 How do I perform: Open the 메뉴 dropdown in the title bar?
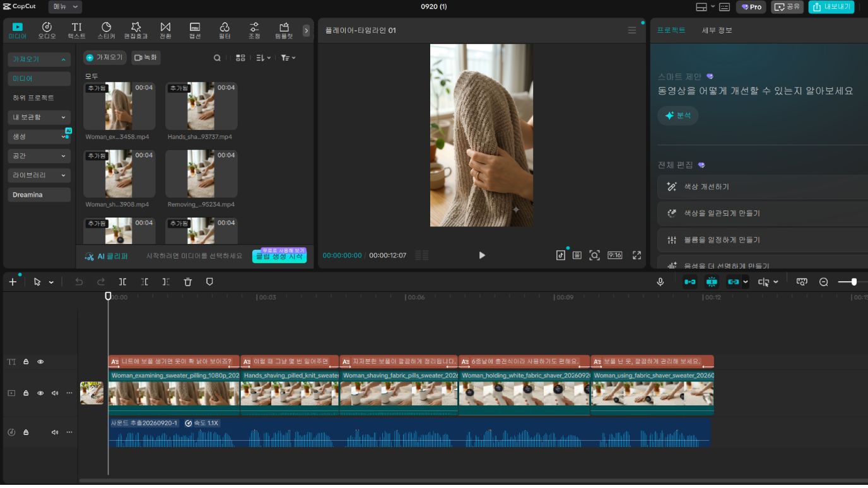coord(65,7)
